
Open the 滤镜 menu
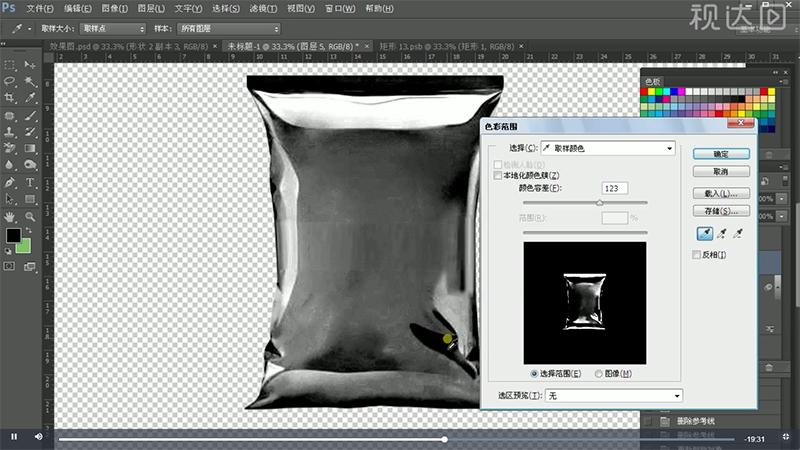(x=263, y=9)
